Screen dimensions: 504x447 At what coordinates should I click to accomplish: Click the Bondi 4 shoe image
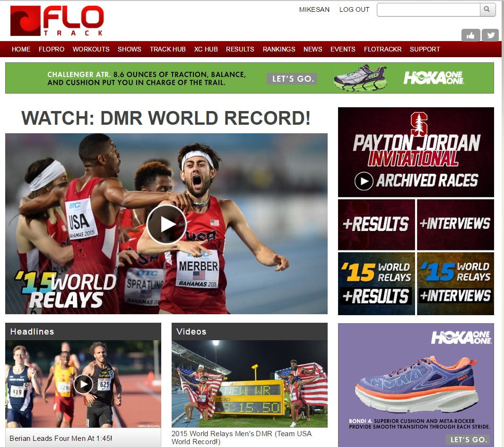(x=417, y=385)
